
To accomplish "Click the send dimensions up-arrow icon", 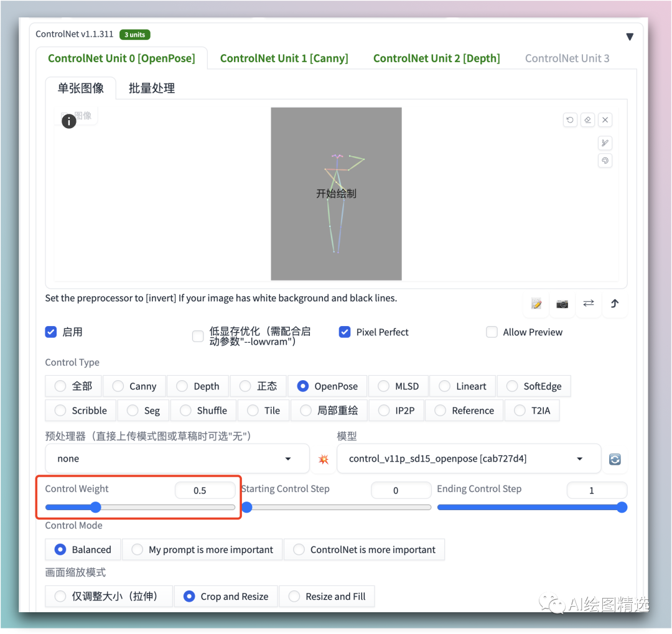I will pyautogui.click(x=614, y=304).
